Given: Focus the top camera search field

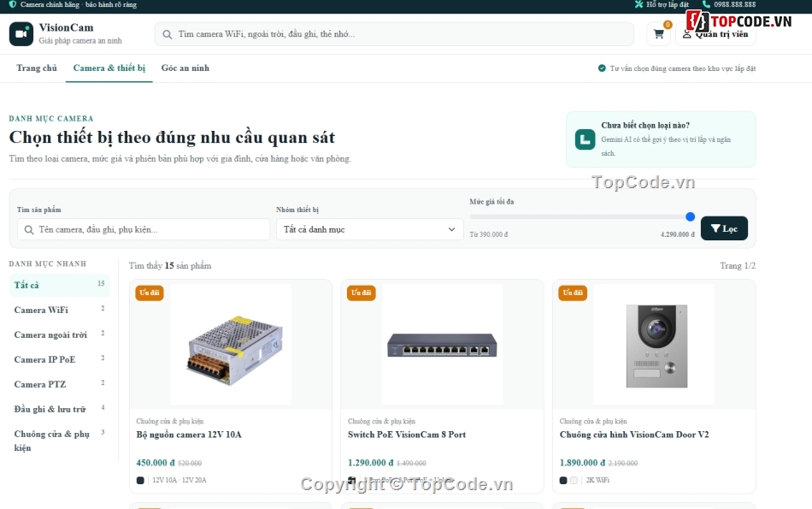Looking at the screenshot, I should [394, 34].
